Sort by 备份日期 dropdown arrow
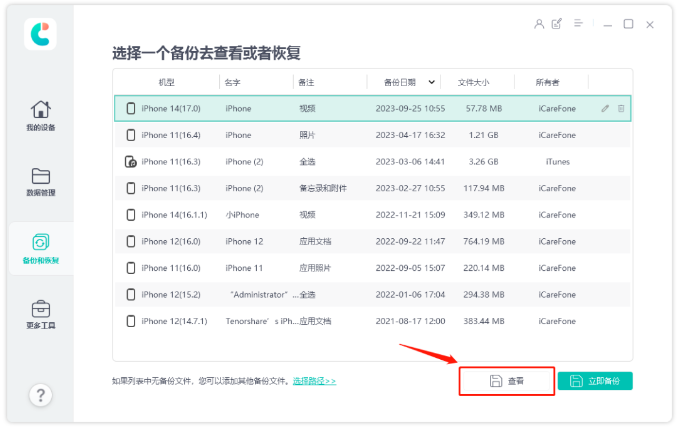The height and width of the screenshot is (429, 677). pyautogui.click(x=431, y=82)
